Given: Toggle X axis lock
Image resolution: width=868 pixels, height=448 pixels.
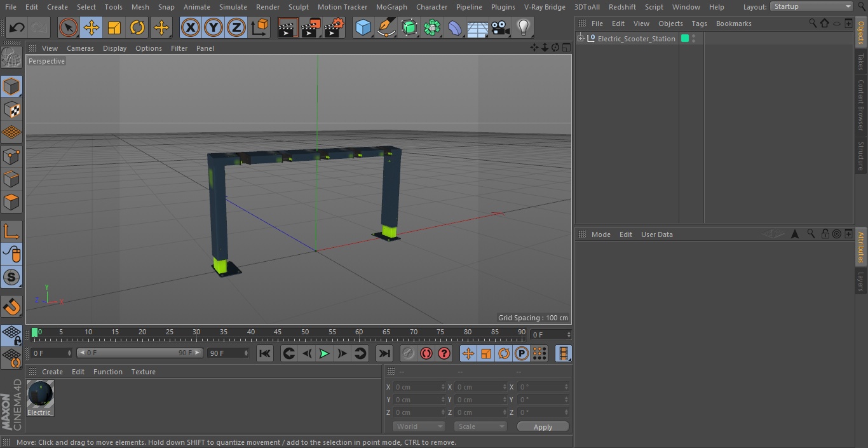Looking at the screenshot, I should pos(190,27).
